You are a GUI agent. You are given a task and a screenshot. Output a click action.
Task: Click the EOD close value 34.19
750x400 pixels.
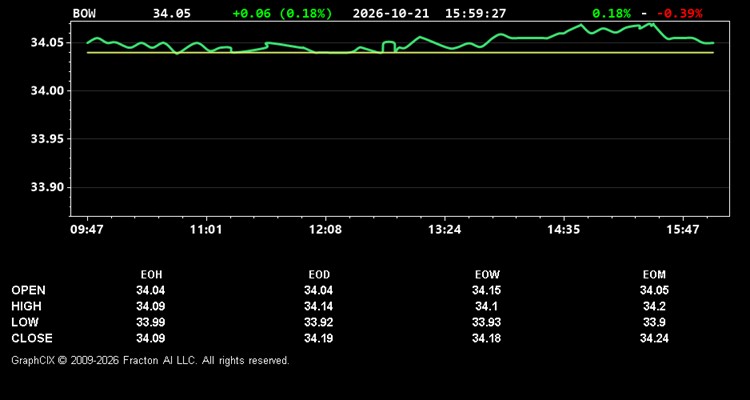(x=319, y=338)
